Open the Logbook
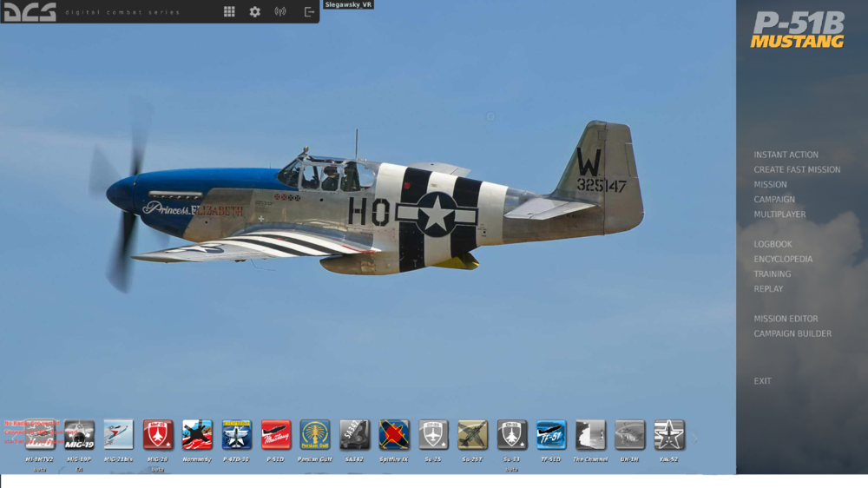Viewport: 868px width, 488px height. tap(773, 244)
